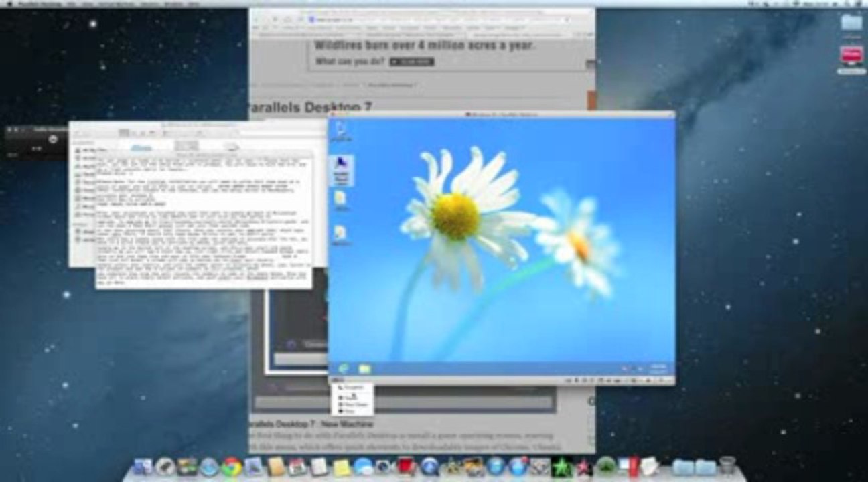Click 'Parallels Desktop 7: New Machine' caption in browser
This screenshot has height=482, width=868.
click(x=311, y=424)
